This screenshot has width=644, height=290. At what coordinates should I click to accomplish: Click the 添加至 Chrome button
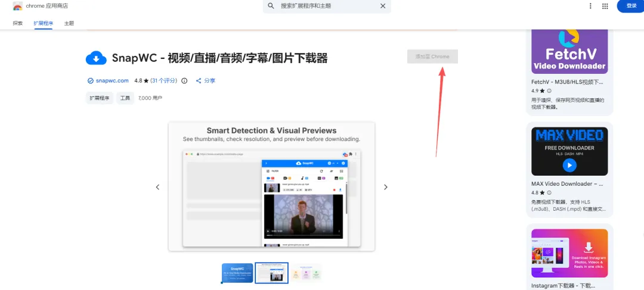click(432, 57)
